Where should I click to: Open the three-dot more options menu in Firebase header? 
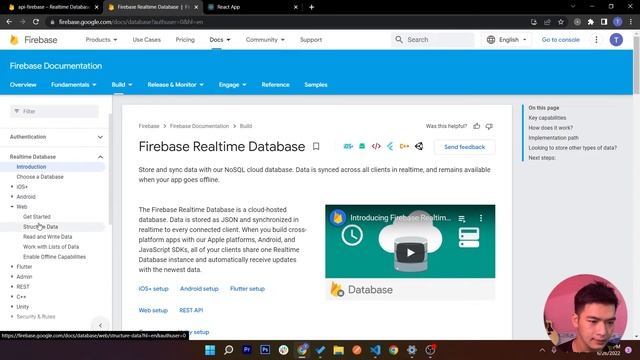596,40
